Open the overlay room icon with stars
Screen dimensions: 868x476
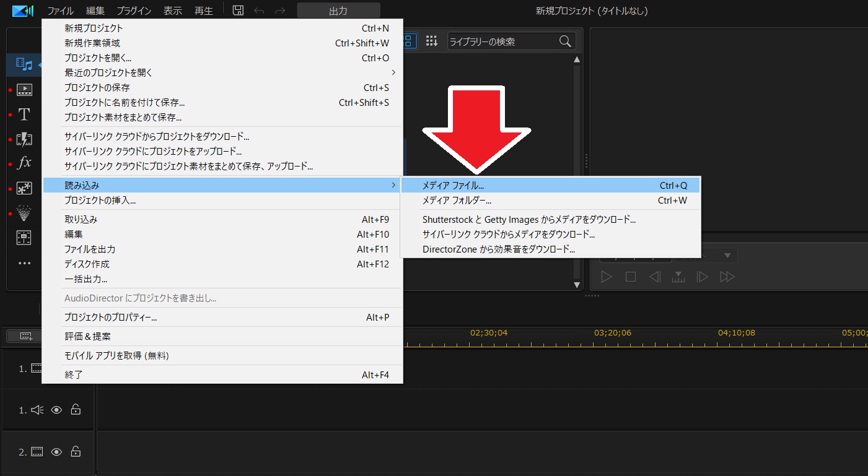24,188
